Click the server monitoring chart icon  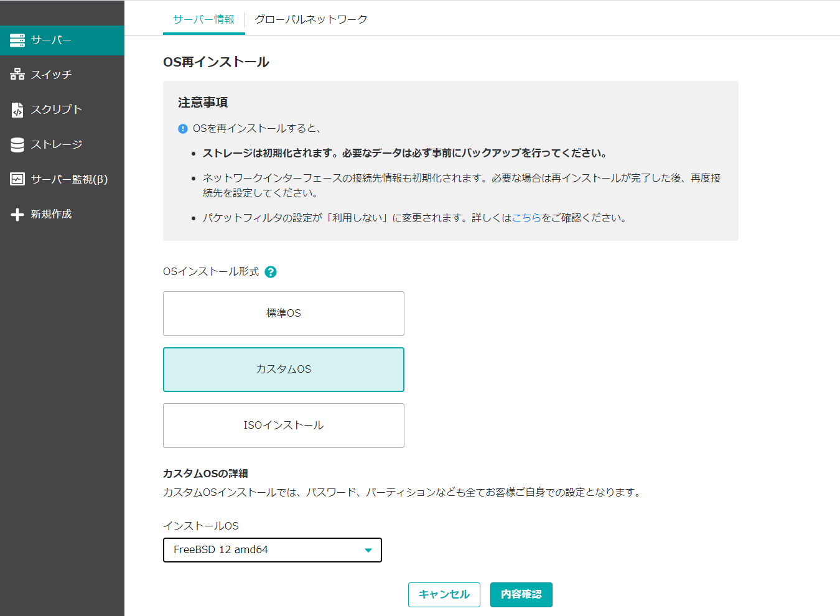click(17, 179)
